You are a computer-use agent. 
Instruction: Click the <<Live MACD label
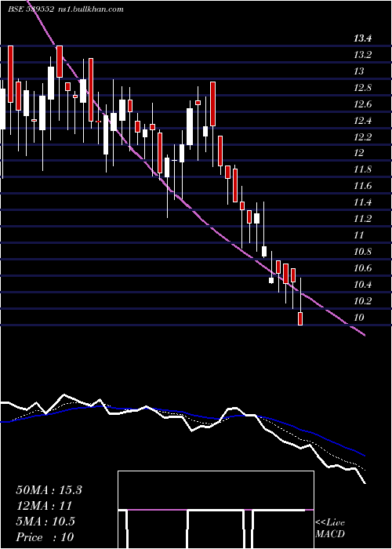330,529
